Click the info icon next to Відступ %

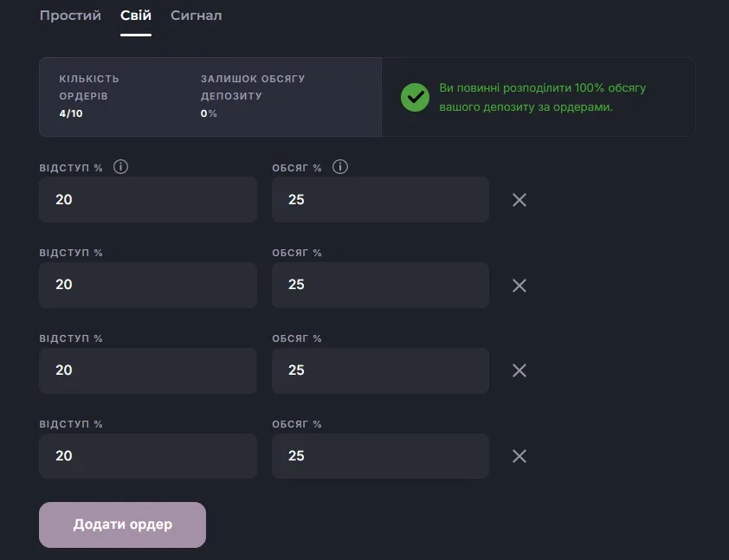pos(121,167)
